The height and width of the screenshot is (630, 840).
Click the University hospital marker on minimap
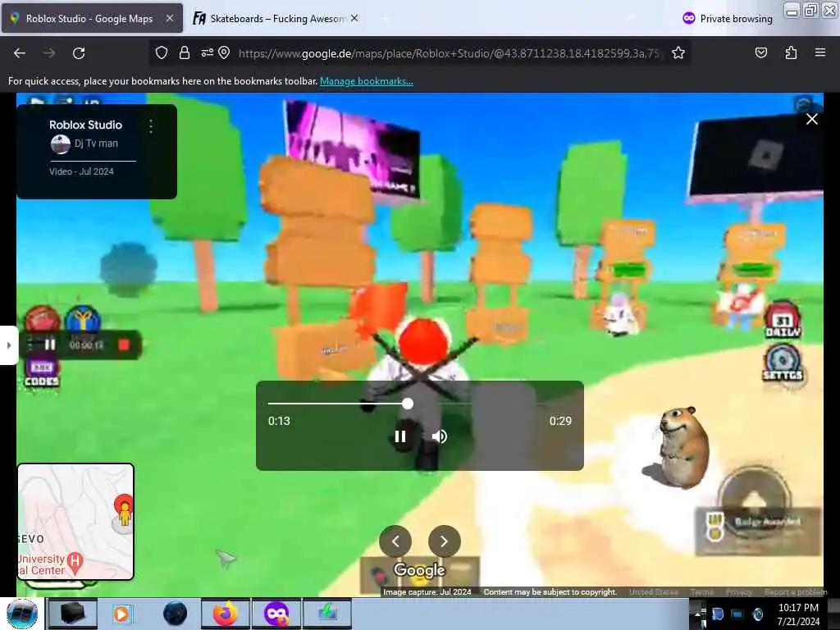pyautogui.click(x=75, y=563)
